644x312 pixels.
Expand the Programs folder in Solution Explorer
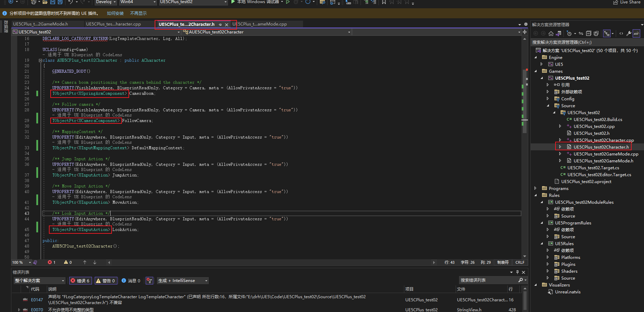point(535,188)
